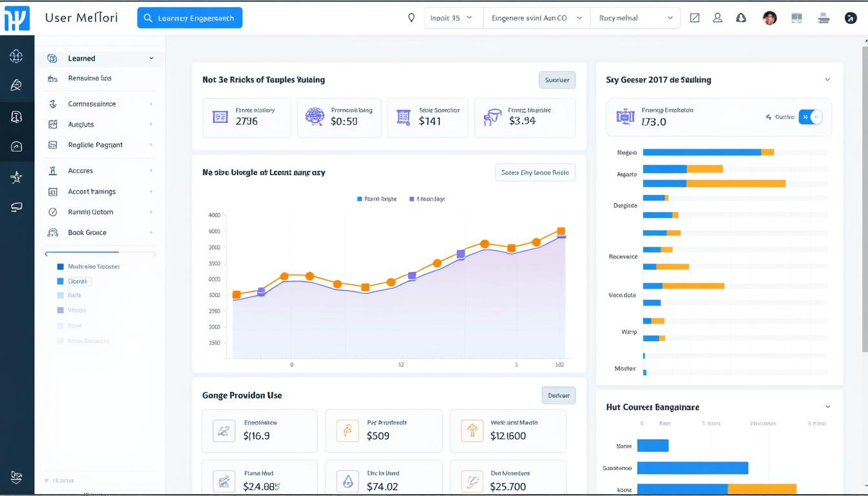Toggle the first dark blue legend checkbox in sidebar

pyautogui.click(x=61, y=267)
